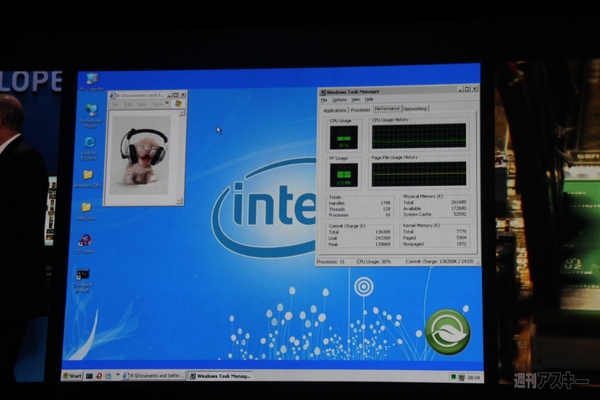Screen dimensions: 600x400
Task: Select the Performance tab
Action: click(387, 109)
